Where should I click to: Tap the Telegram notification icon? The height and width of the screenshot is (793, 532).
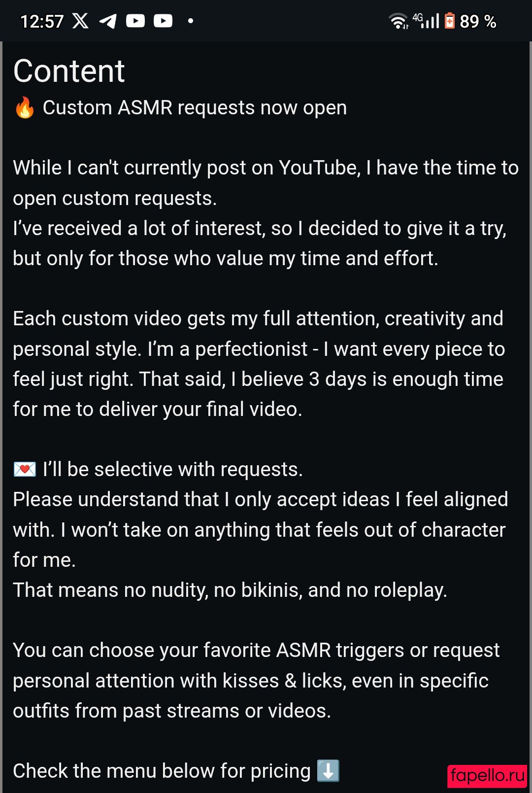(x=108, y=21)
